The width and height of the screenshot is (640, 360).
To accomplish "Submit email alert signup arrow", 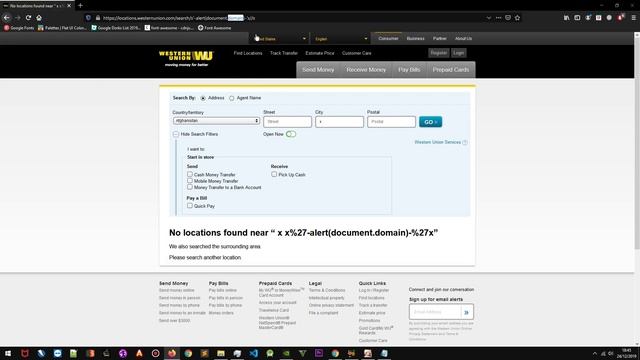I will click(x=466, y=312).
